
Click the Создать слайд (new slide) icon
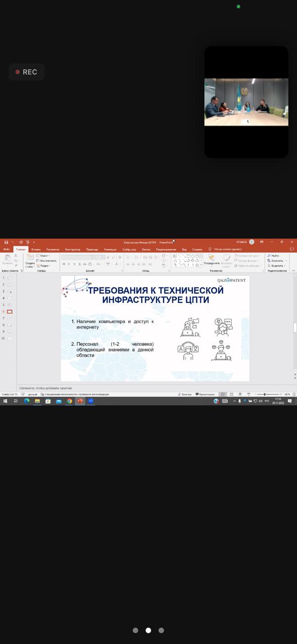(x=30, y=257)
